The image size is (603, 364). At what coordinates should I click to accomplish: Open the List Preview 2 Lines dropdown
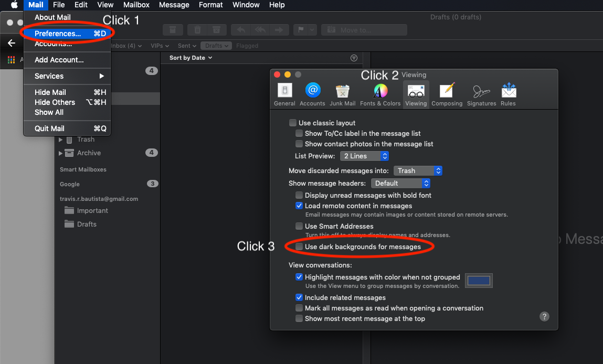pos(364,156)
